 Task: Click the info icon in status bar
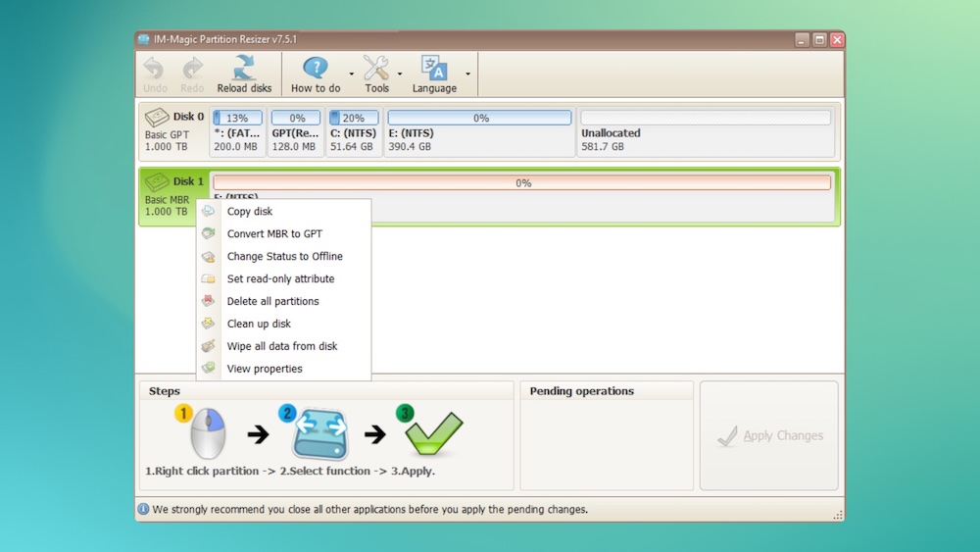point(144,510)
